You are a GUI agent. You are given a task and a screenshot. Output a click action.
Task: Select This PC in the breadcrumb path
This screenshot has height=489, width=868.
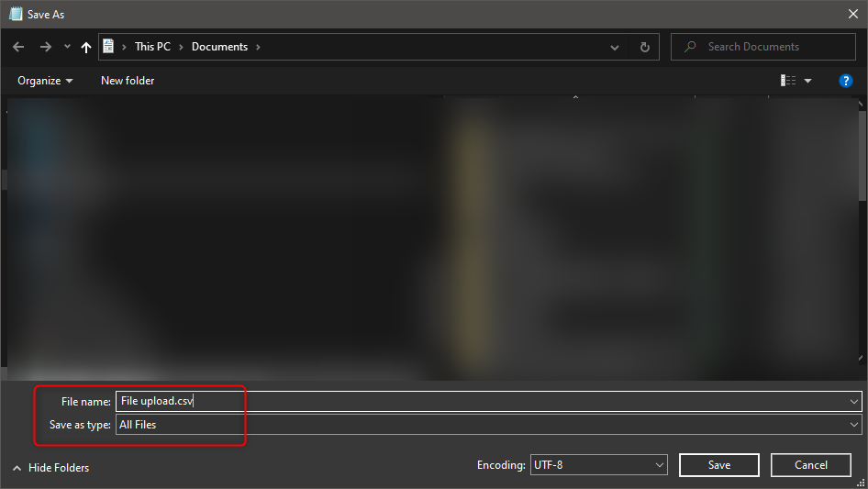(153, 47)
